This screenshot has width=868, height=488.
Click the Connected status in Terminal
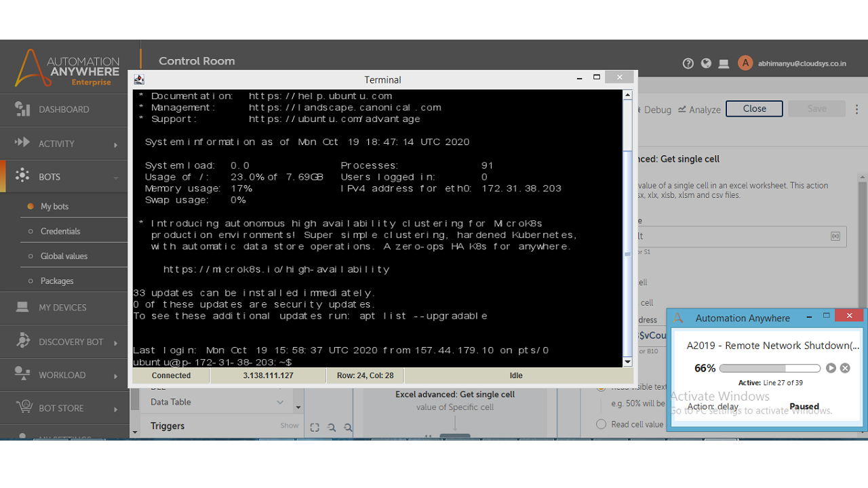pos(172,375)
